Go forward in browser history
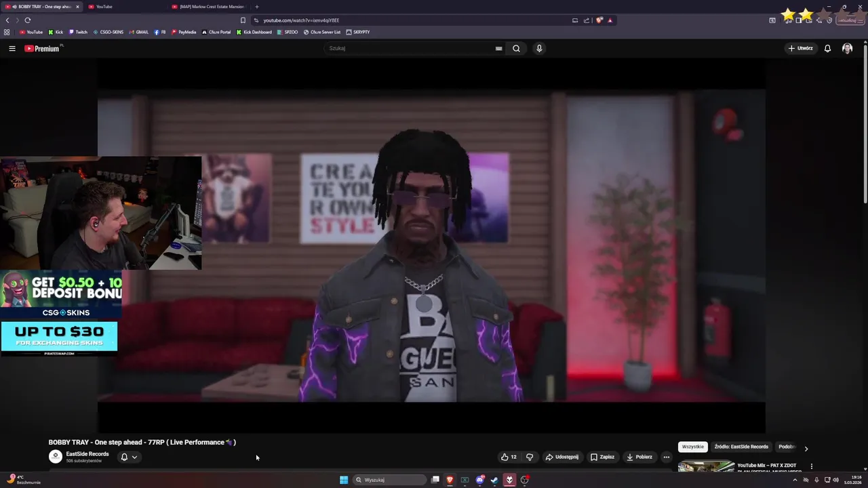 [17, 20]
